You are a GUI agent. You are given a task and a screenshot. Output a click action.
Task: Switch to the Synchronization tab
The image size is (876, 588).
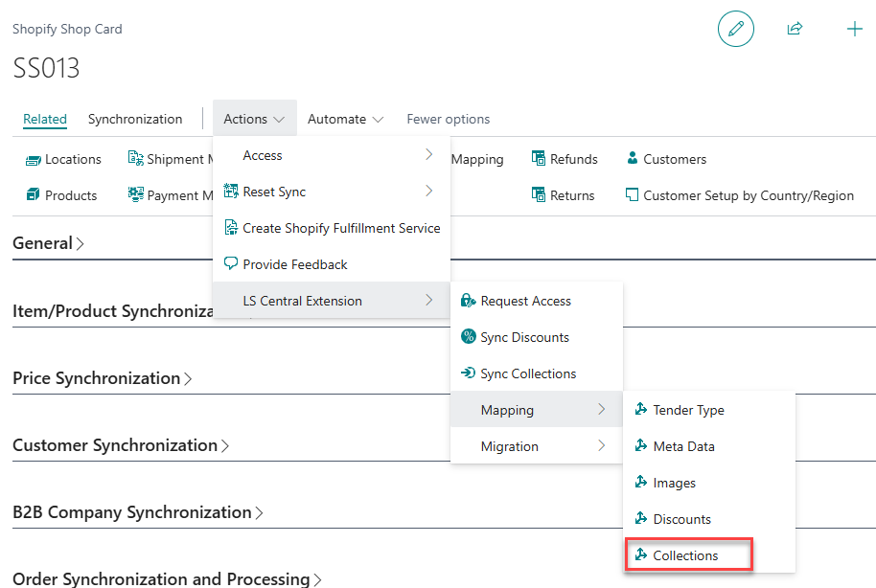[135, 119]
